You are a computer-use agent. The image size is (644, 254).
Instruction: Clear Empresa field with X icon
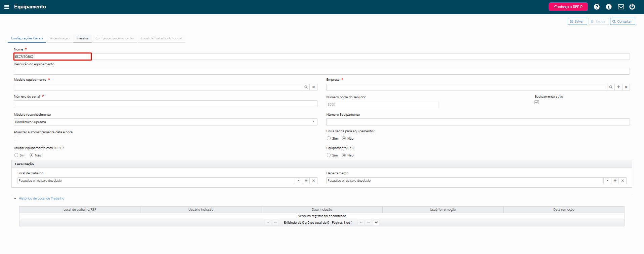(626, 87)
